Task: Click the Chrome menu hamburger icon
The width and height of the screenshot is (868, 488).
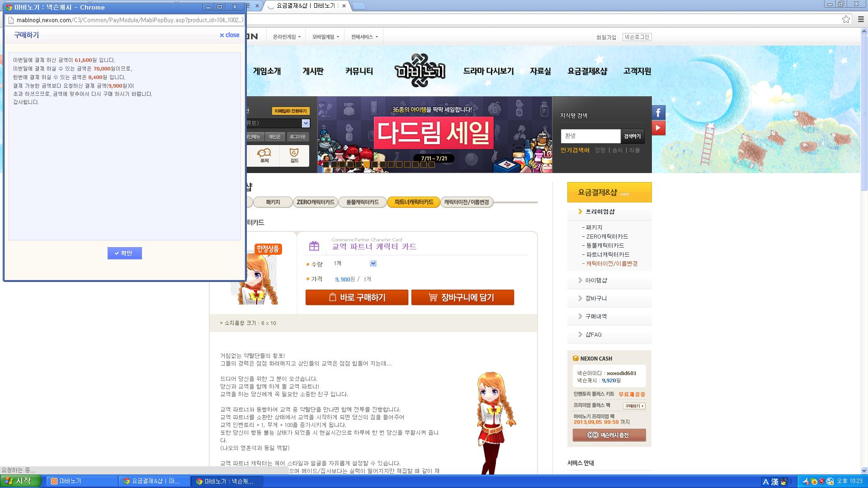Action: point(861,19)
